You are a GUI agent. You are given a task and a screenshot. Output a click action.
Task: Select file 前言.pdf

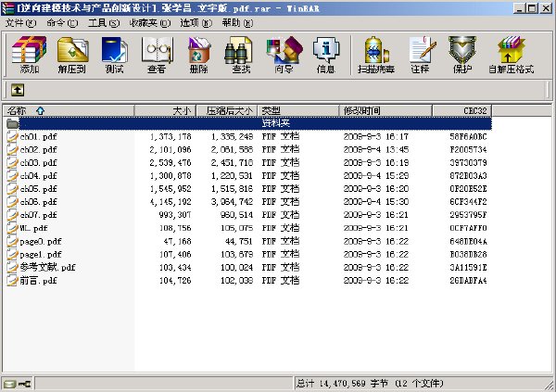click(x=38, y=281)
